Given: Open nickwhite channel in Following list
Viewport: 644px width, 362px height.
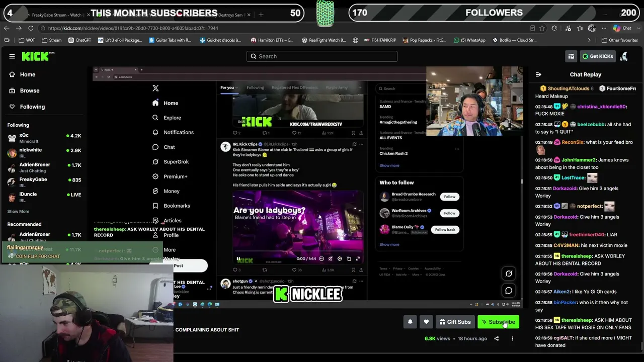Looking at the screenshot, I should [x=44, y=153].
